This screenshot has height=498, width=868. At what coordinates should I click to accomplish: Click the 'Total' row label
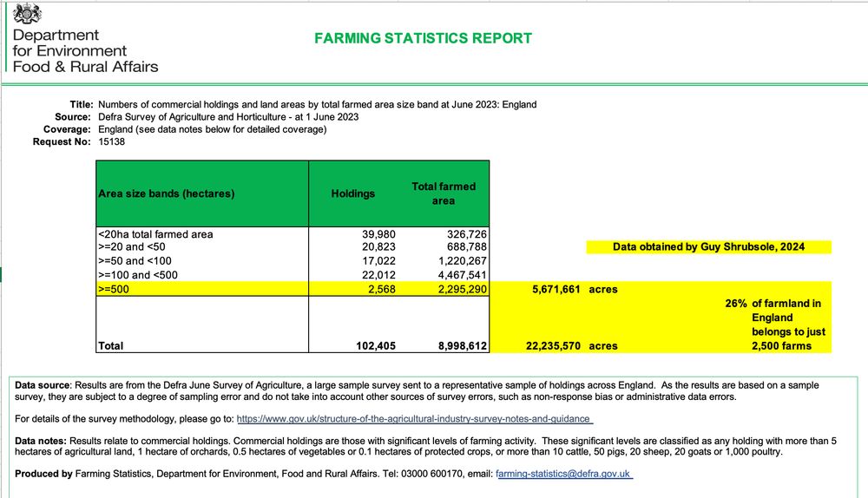111,346
